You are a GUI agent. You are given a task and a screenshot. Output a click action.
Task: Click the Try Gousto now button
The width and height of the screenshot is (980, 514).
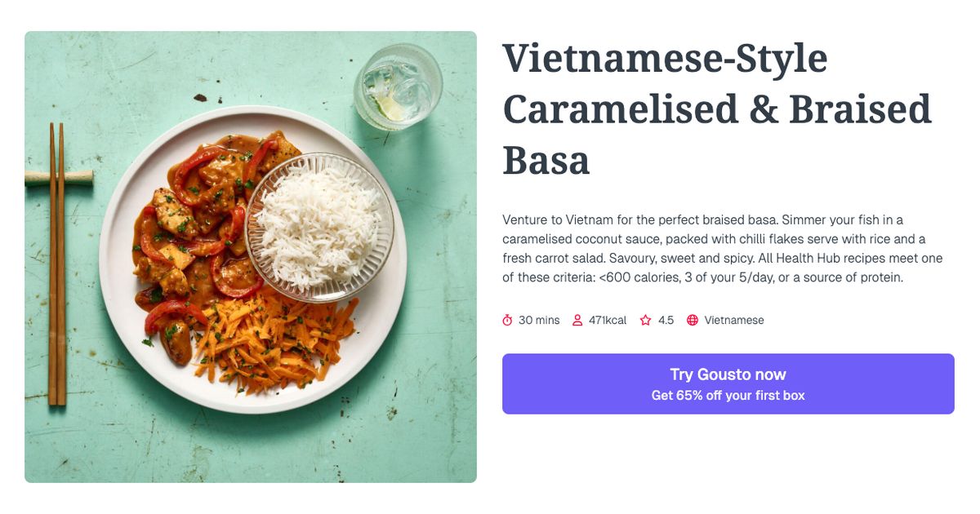point(728,374)
